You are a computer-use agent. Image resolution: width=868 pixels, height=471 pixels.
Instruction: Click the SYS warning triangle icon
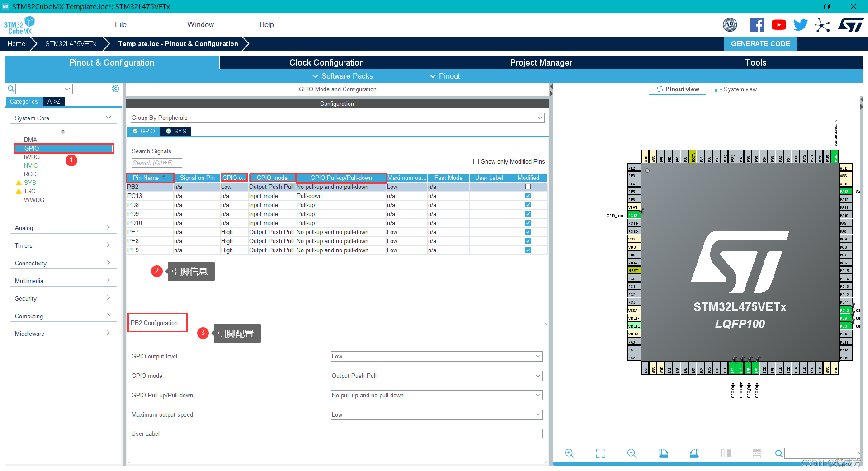pos(19,183)
